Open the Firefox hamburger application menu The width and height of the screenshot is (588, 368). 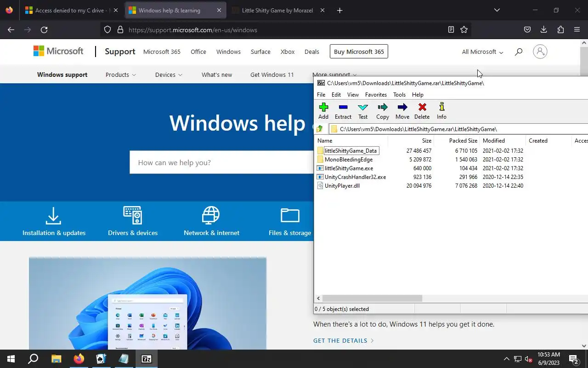coord(577,29)
